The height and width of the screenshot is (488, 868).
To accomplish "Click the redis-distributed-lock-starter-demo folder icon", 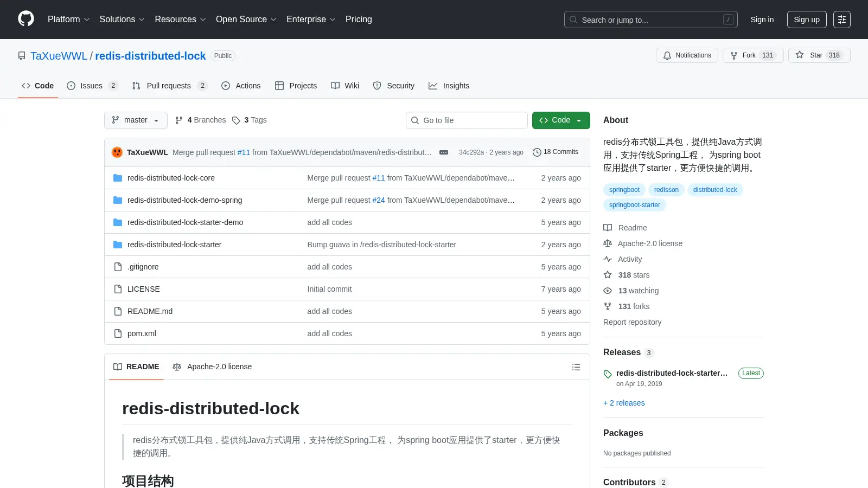I will click(118, 222).
